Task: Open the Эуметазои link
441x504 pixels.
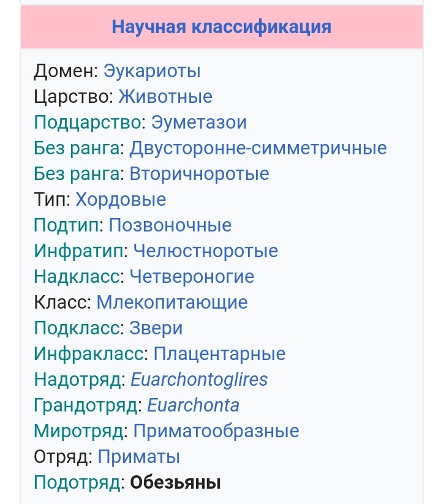Action: tap(198, 122)
